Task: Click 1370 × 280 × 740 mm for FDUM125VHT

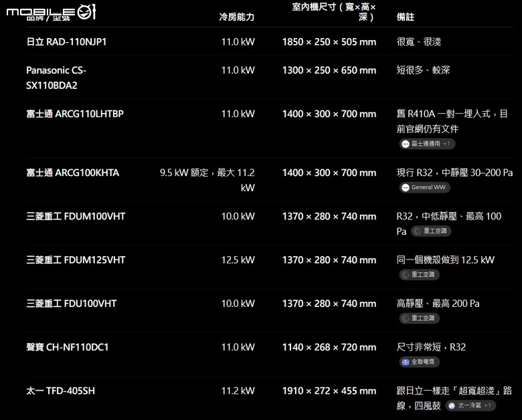Action: tap(329, 260)
